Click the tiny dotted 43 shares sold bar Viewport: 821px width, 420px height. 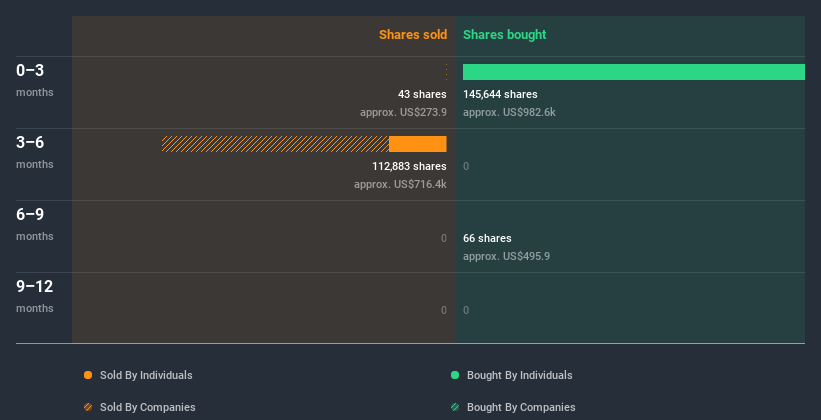tap(446, 72)
